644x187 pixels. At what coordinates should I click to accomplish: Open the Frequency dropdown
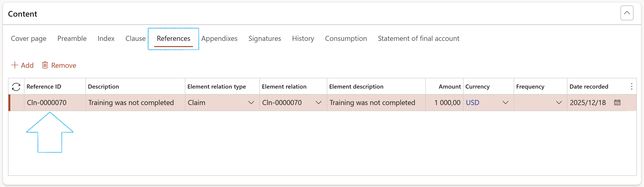click(x=559, y=103)
